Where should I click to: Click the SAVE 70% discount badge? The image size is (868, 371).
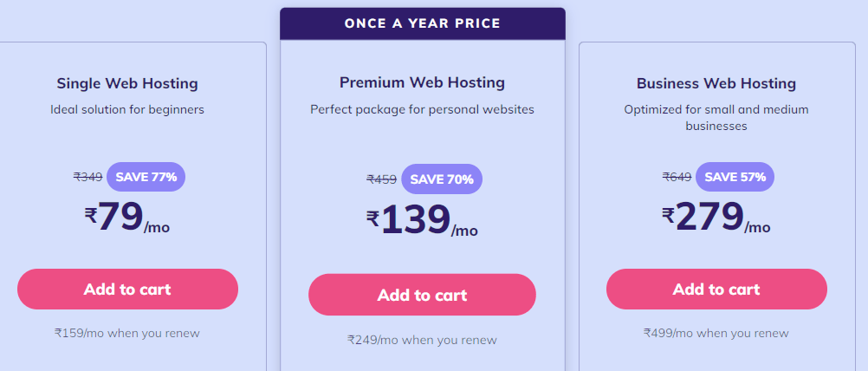click(442, 179)
